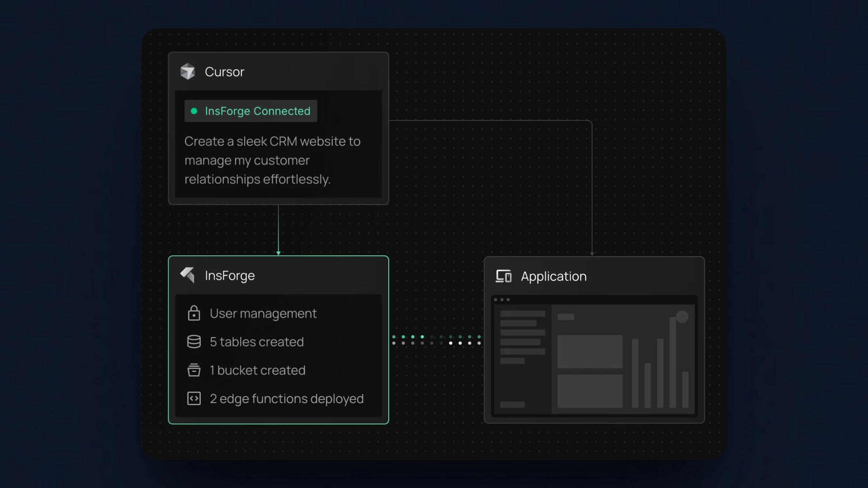
Task: Click the user management lock icon
Action: click(x=194, y=313)
